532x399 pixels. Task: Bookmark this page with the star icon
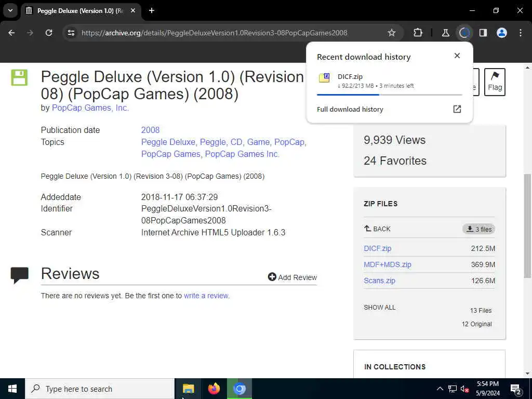pyautogui.click(x=392, y=33)
